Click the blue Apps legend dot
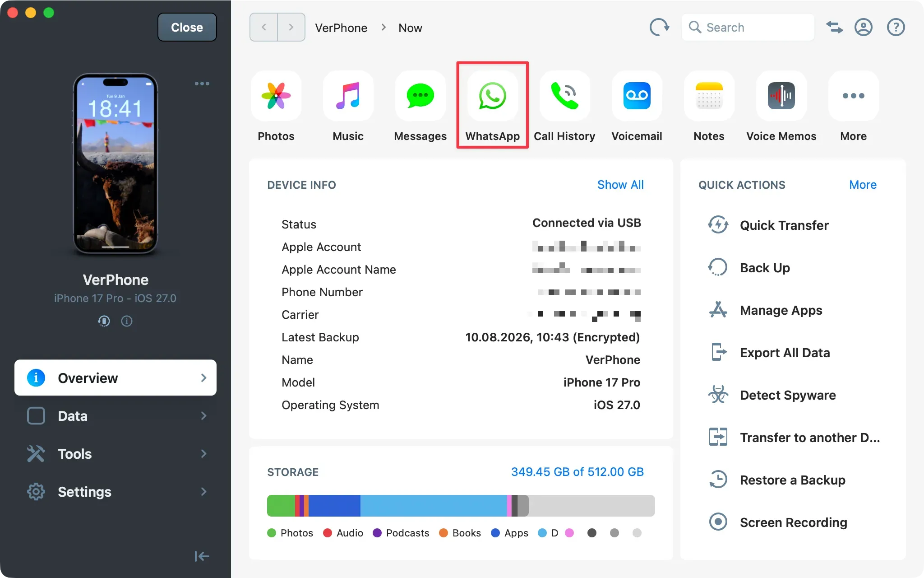This screenshot has height=578, width=924. 495,533
